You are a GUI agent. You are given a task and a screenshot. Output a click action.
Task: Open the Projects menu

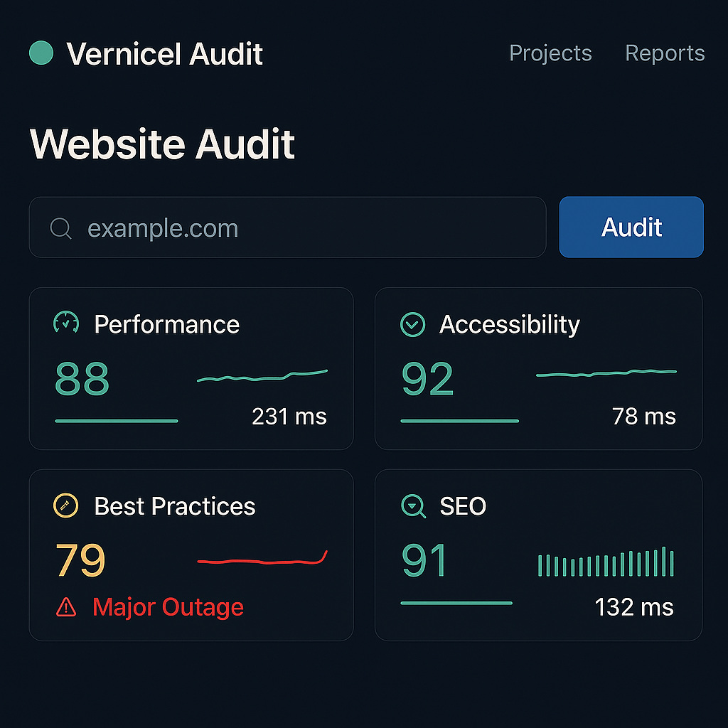(550, 53)
